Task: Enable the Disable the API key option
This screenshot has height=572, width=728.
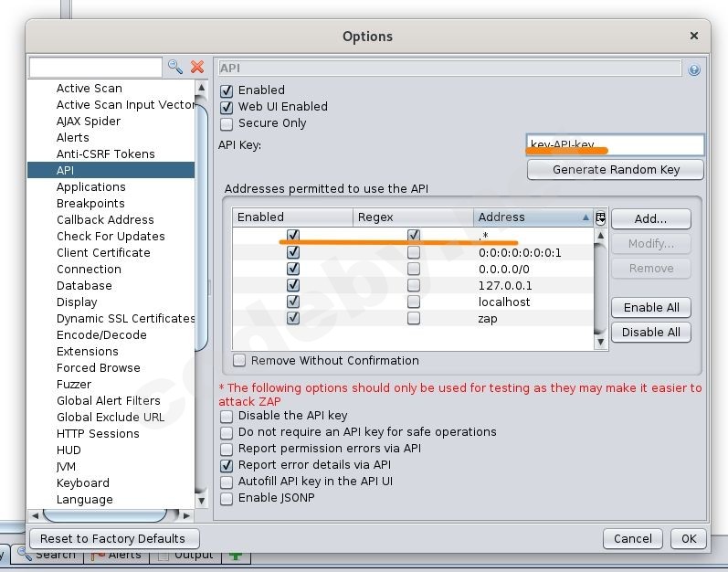Action: (227, 416)
